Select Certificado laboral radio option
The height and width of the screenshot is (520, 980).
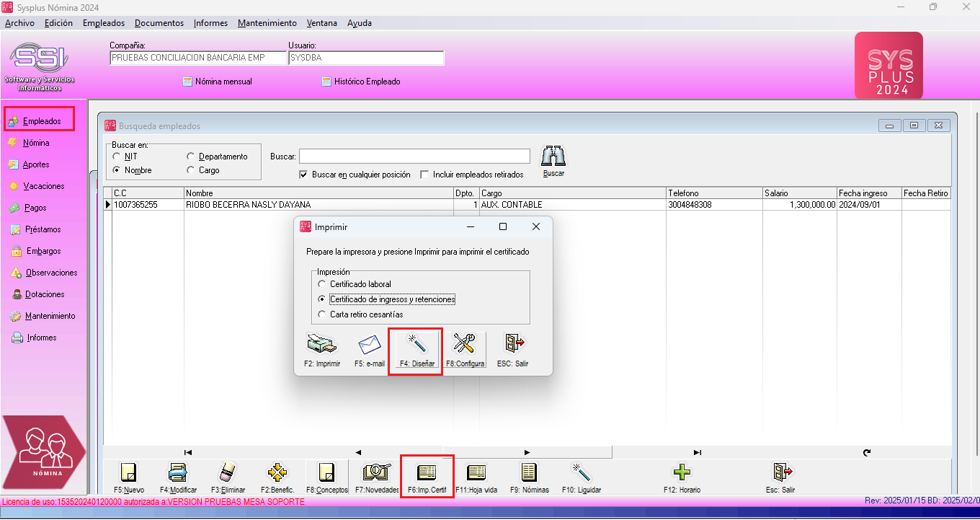click(x=322, y=284)
